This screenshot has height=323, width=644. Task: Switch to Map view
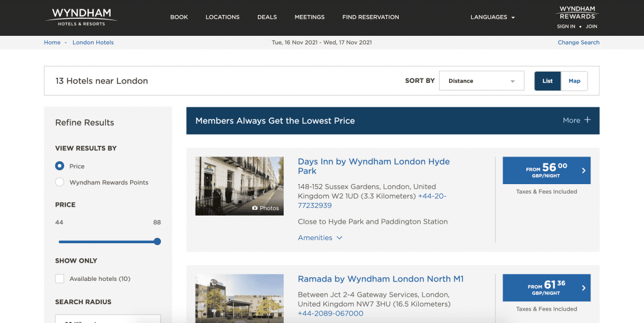574,81
